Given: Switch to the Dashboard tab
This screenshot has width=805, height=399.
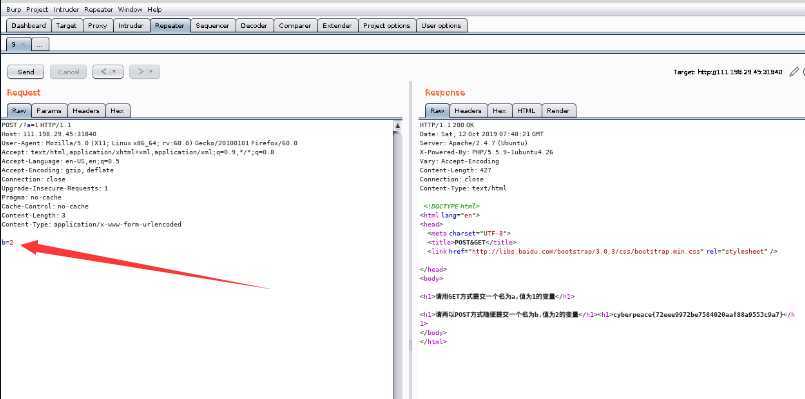Looking at the screenshot, I should click(x=29, y=26).
